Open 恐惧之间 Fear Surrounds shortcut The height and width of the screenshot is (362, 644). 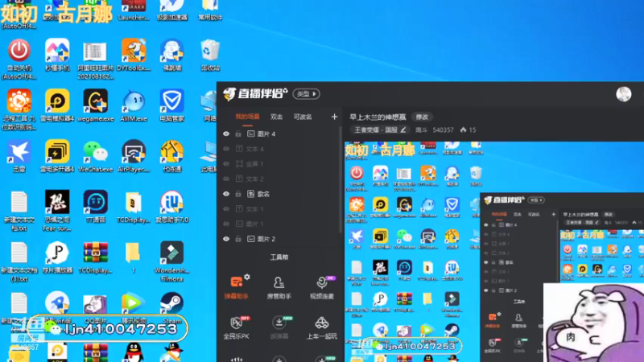[x=57, y=211]
